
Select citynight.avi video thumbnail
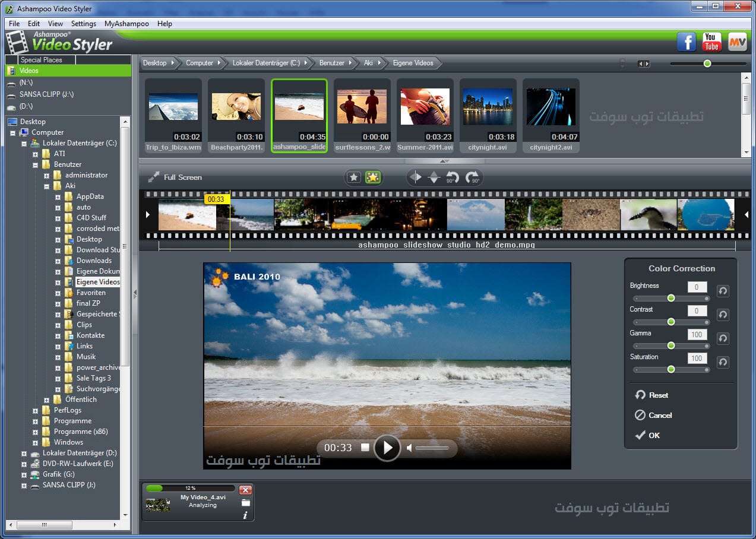click(x=488, y=115)
